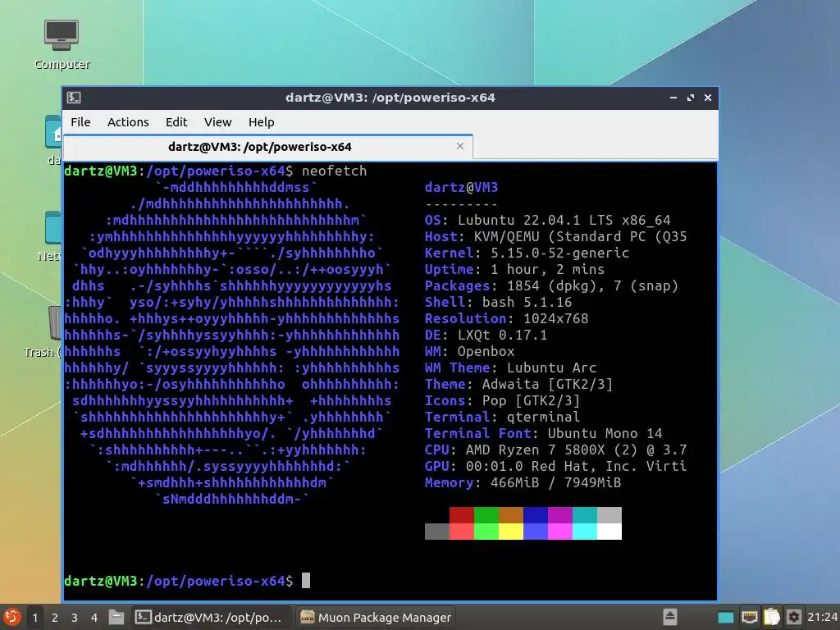Click the qterminal icon in title bar
This screenshot has width=840, height=630.
pos(74,98)
